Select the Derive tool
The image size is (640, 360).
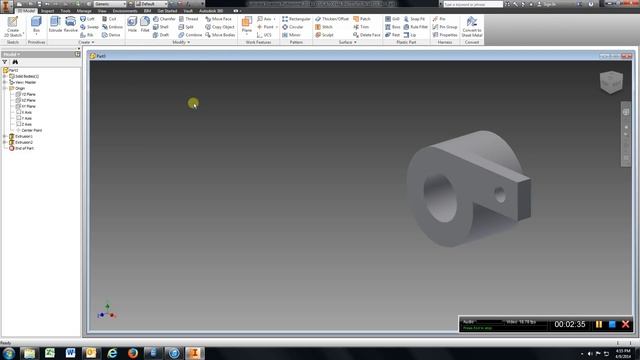(x=111, y=35)
